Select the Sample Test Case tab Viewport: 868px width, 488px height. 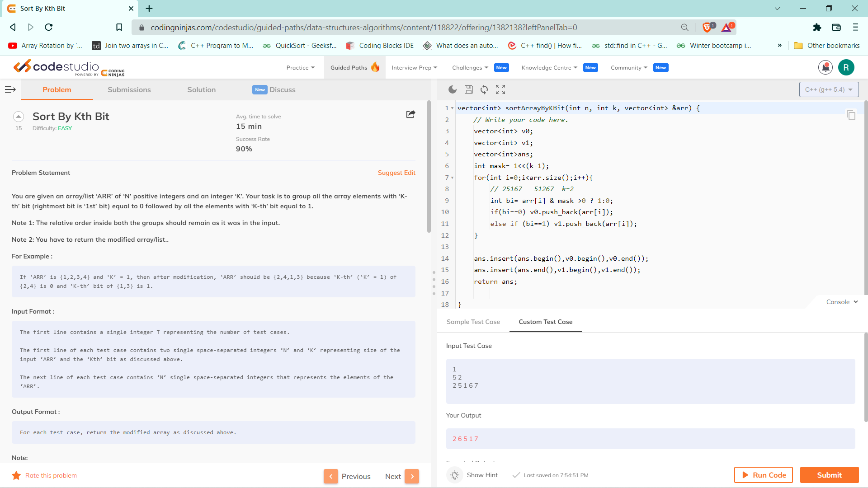[473, 322]
